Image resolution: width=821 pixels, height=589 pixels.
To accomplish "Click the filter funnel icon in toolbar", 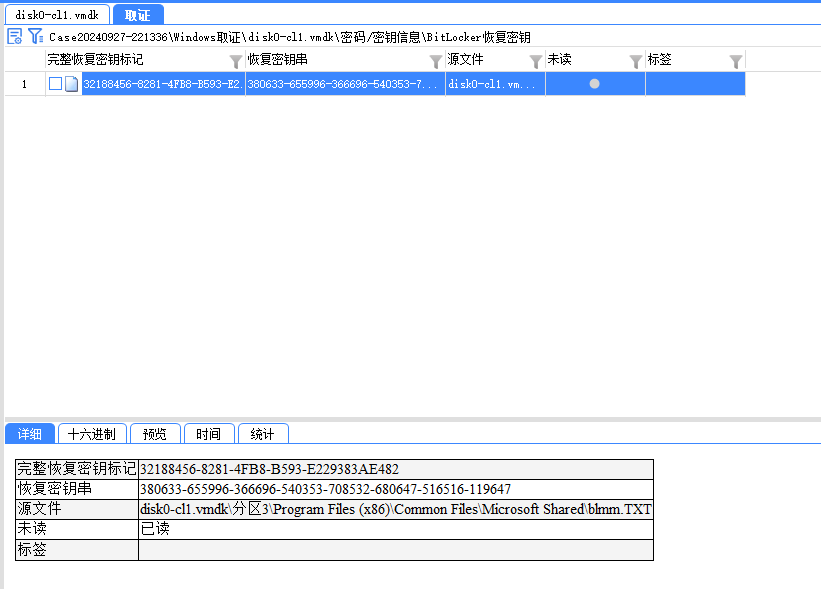I will pos(35,37).
